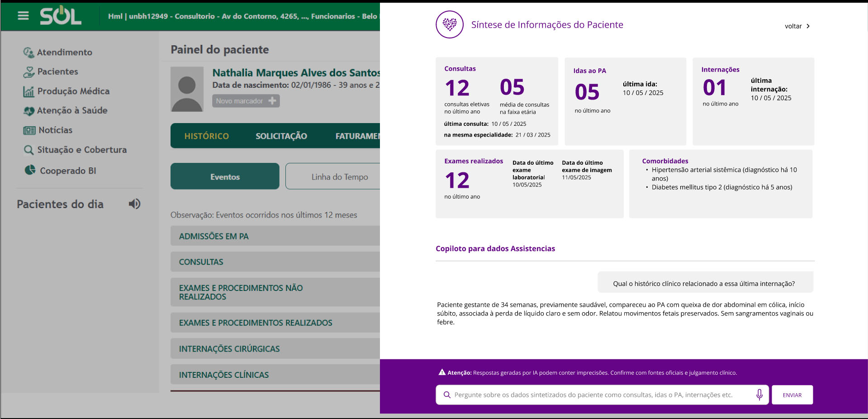
Task: Expand INTERNAÇÕES CLÍNICAS section
Action: (x=275, y=374)
